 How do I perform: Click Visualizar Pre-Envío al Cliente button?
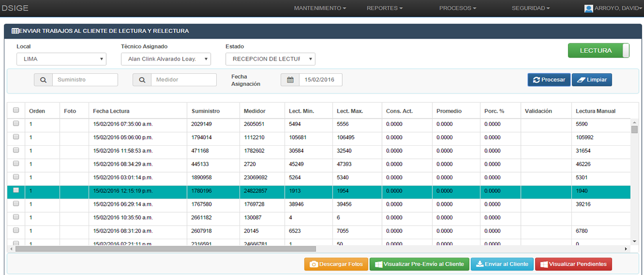(419, 265)
